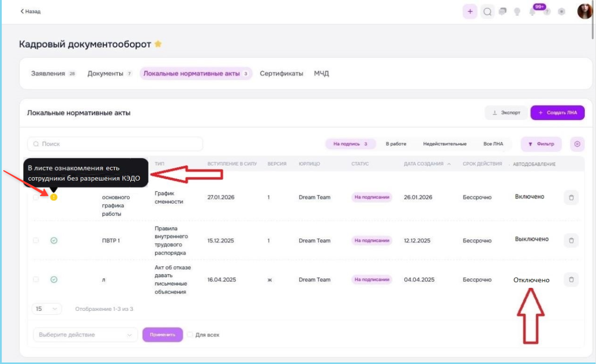Click Отключено autoadd value
596x364 pixels.
point(532,280)
